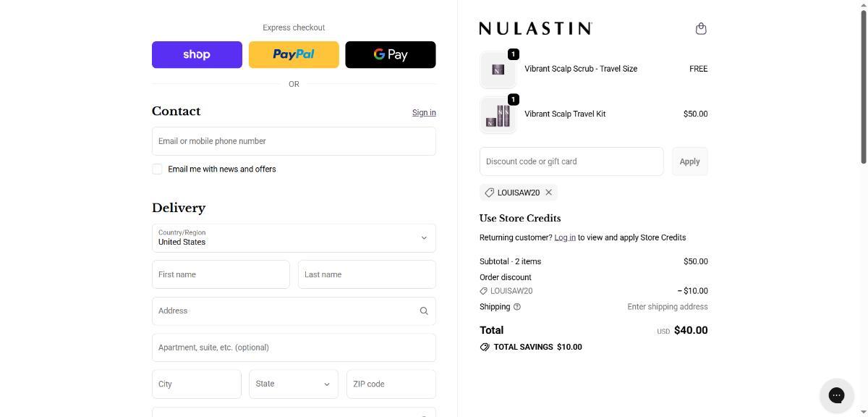Pay with Shop Pay express checkout
Image resolution: width=868 pixels, height=417 pixels.
197,55
